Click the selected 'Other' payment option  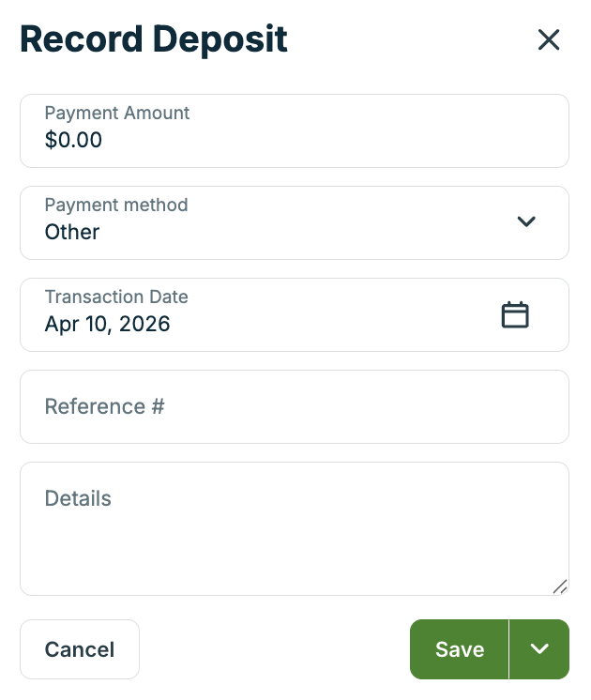coord(72,232)
